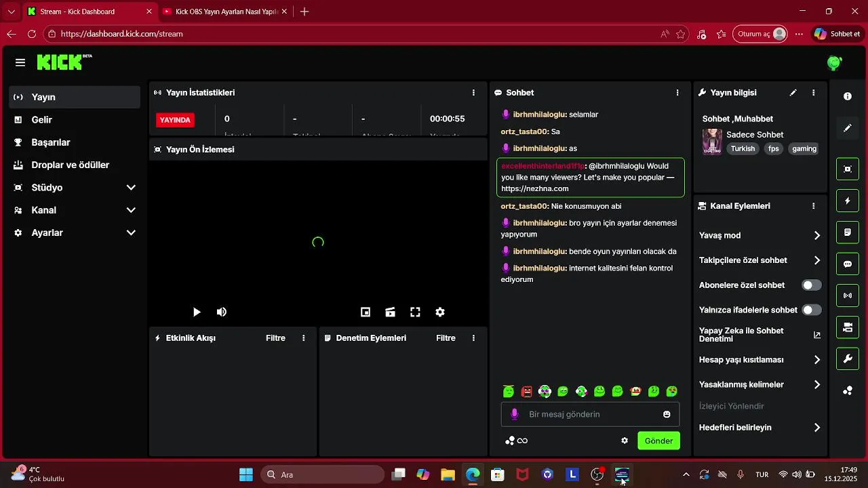Insert the first green Kick emote
Image resolution: width=868 pixels, height=488 pixels.
509,391
